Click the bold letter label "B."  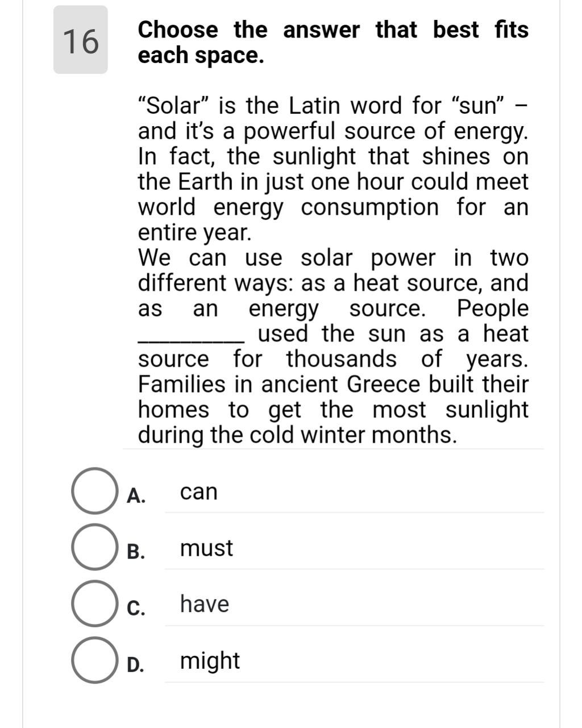point(136,552)
